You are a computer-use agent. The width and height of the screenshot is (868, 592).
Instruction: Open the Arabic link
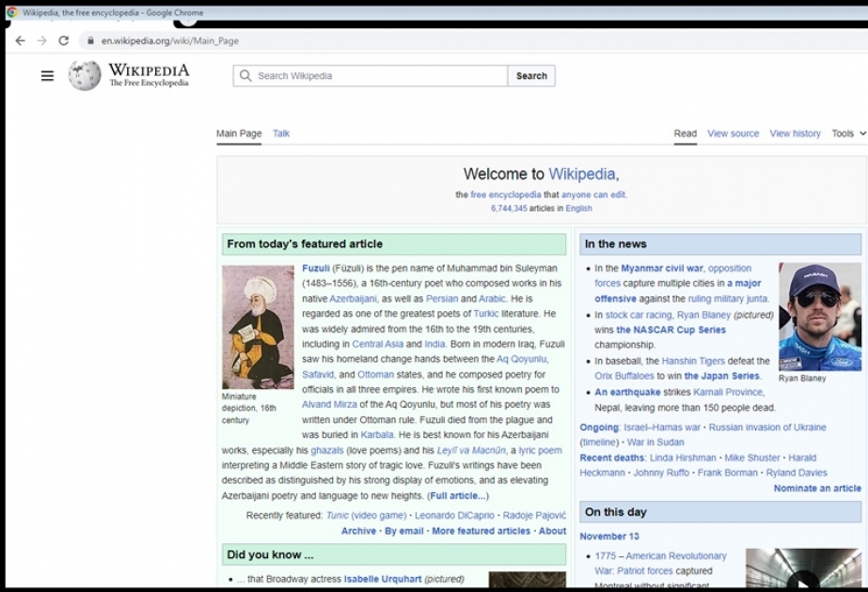tap(492, 299)
